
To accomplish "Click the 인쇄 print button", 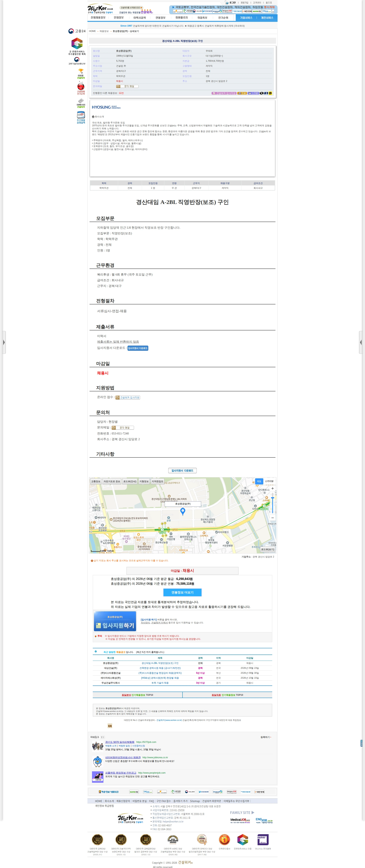I will pos(242,93).
